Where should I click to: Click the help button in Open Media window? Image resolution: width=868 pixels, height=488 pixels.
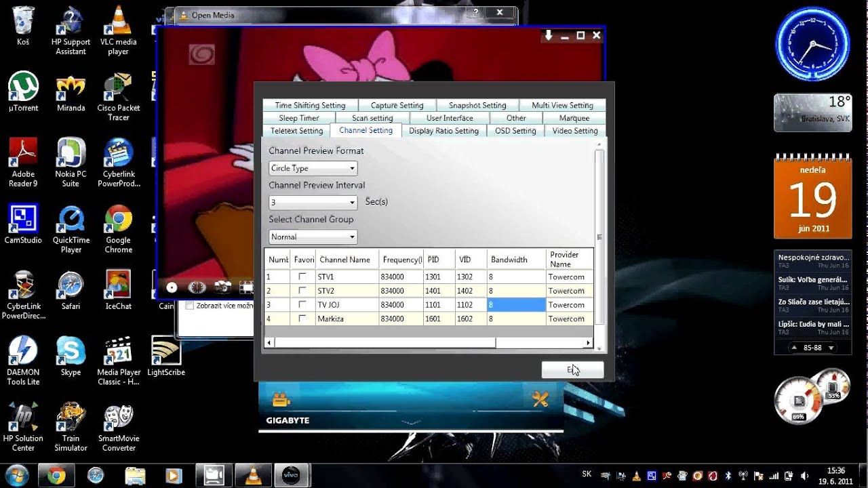point(476,13)
